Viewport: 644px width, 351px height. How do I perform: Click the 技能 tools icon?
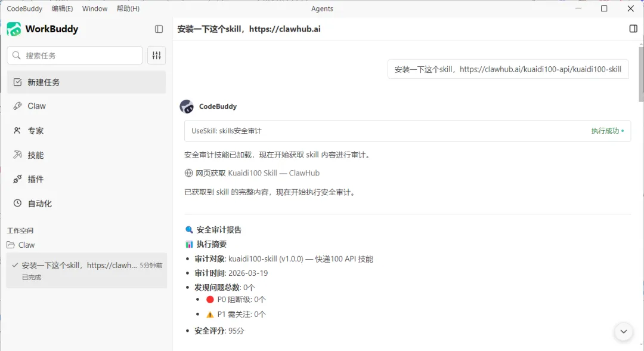click(17, 155)
